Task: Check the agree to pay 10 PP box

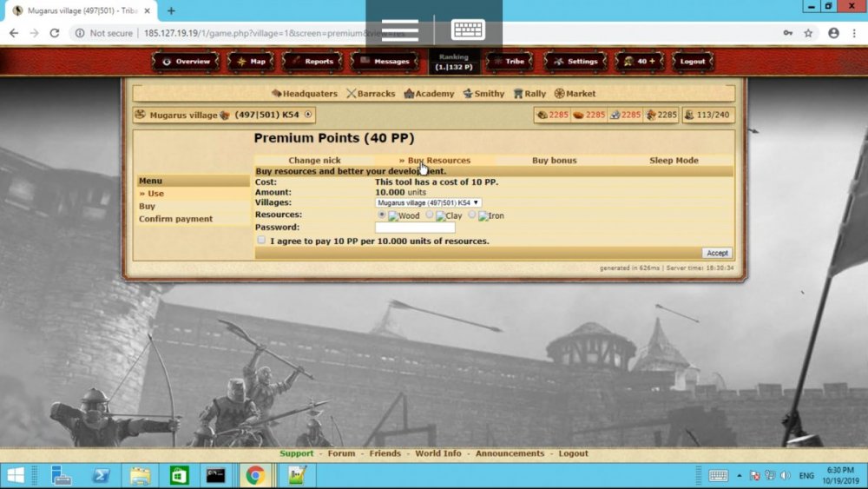Action: [x=261, y=240]
